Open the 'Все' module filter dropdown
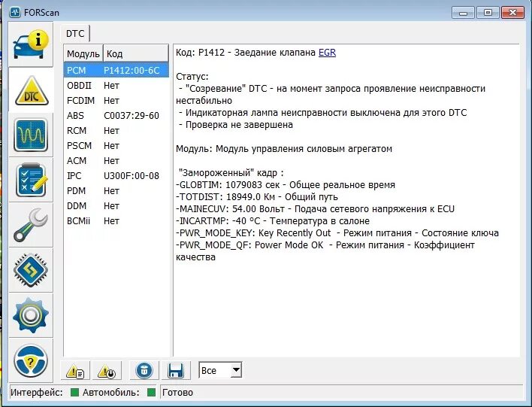Image resolution: width=532 pixels, height=407 pixels. coord(220,370)
